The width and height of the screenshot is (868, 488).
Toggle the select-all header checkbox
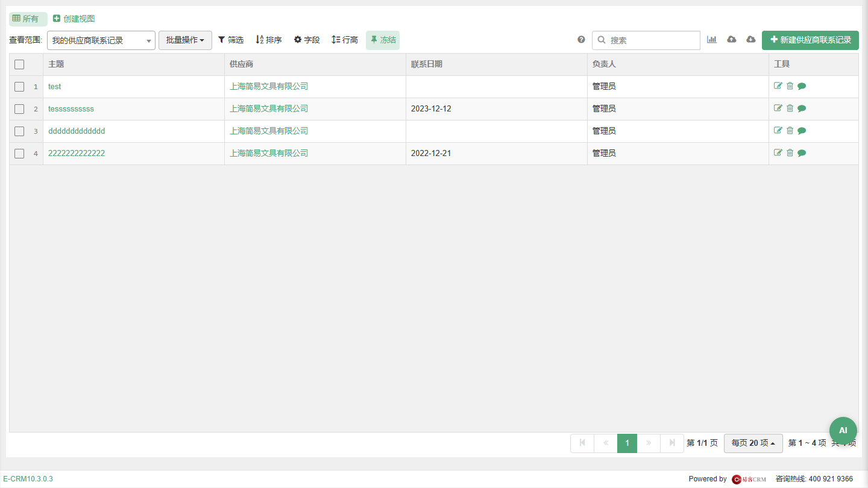pyautogui.click(x=19, y=64)
